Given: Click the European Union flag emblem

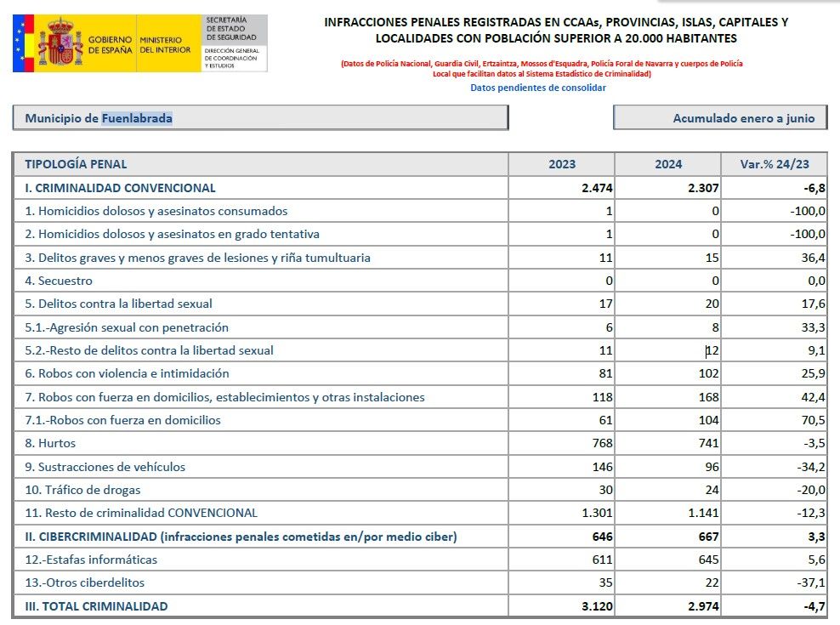Looking at the screenshot, I should coord(23,43).
